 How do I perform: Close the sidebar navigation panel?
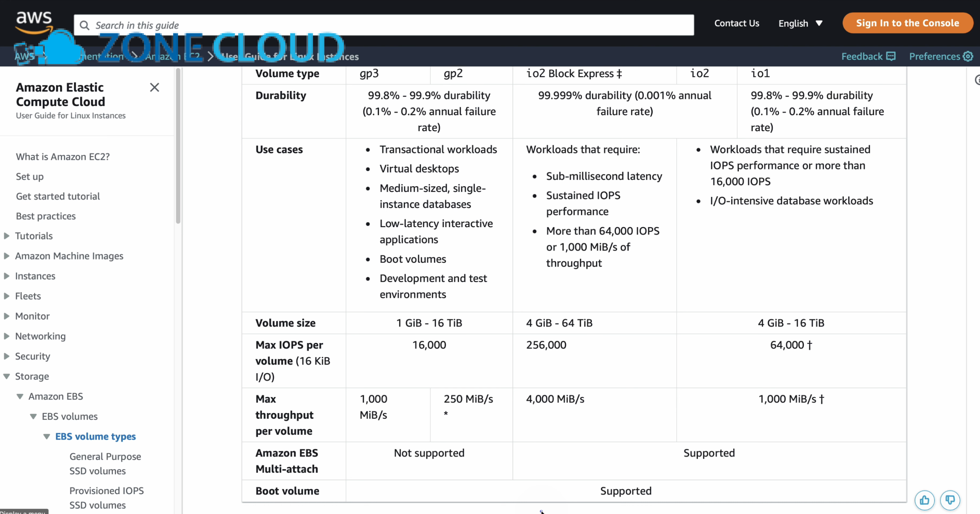tap(154, 88)
